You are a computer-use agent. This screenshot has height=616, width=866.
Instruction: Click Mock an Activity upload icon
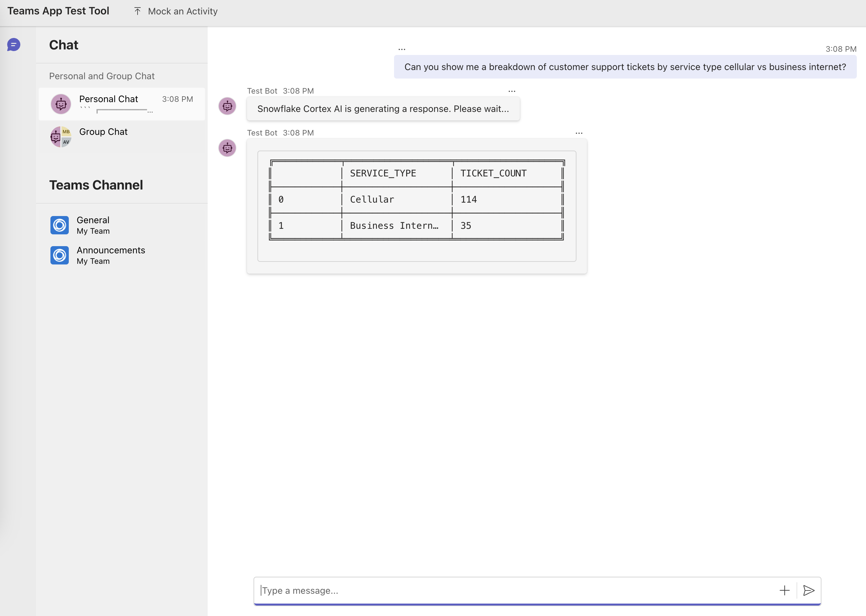tap(137, 11)
